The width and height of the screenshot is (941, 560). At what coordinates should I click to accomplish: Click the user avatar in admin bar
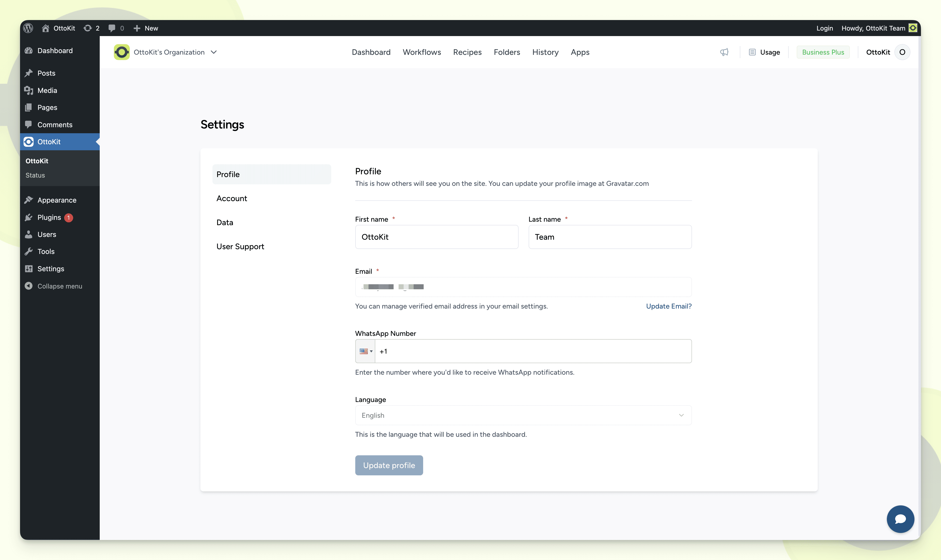tap(913, 28)
